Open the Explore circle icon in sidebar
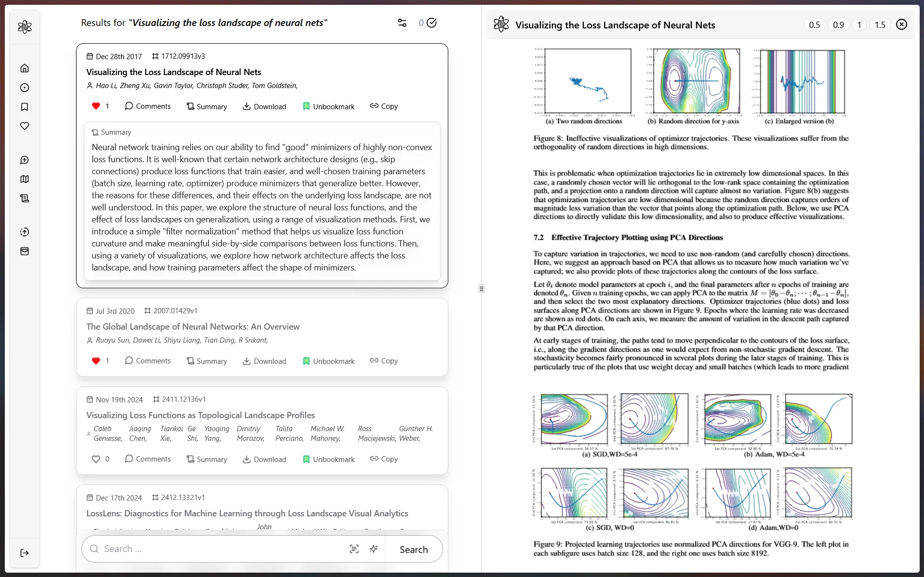The width and height of the screenshot is (924, 577). [x=25, y=88]
